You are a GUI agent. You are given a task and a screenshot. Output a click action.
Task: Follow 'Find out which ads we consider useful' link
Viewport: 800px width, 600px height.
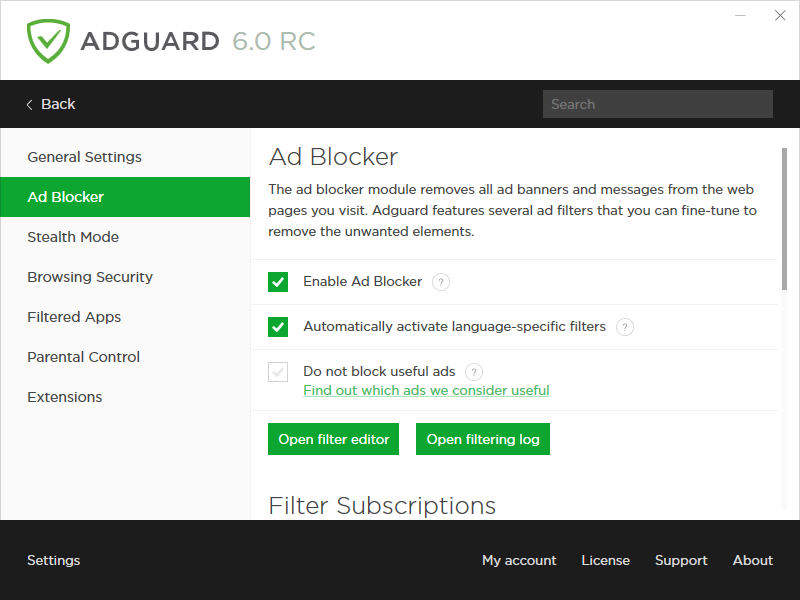click(x=426, y=390)
